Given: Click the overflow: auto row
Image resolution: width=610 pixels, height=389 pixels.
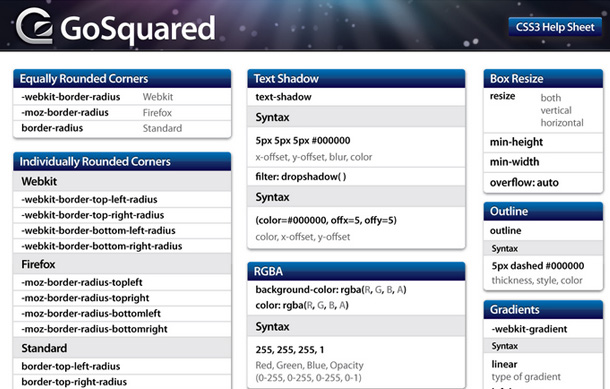Looking at the screenshot, I should coord(543,182).
